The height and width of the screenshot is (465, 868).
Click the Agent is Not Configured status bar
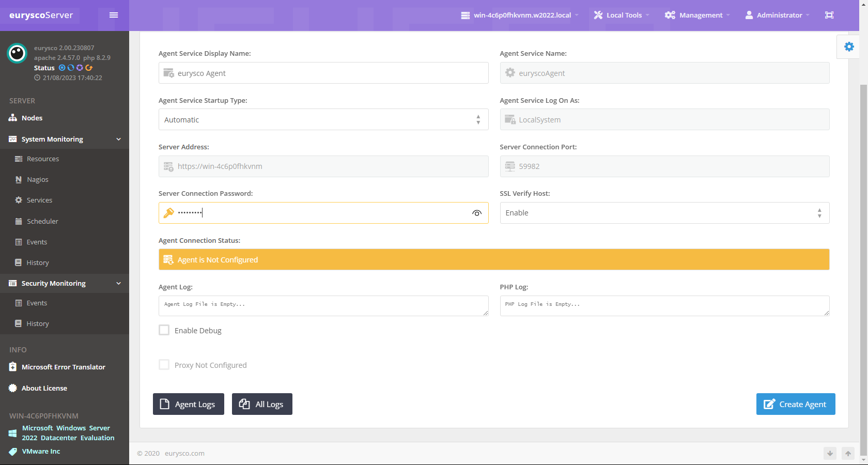pos(494,259)
